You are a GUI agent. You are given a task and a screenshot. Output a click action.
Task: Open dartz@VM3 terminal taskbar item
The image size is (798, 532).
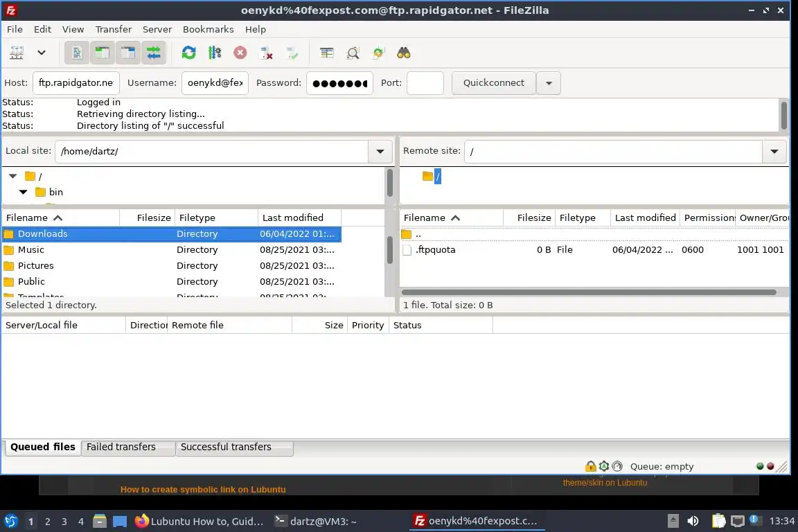[316, 522]
